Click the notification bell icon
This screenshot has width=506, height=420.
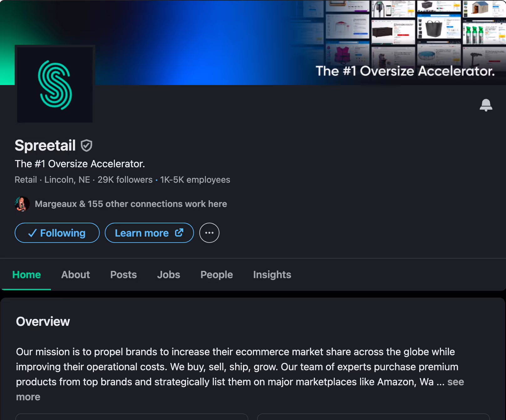pyautogui.click(x=486, y=105)
